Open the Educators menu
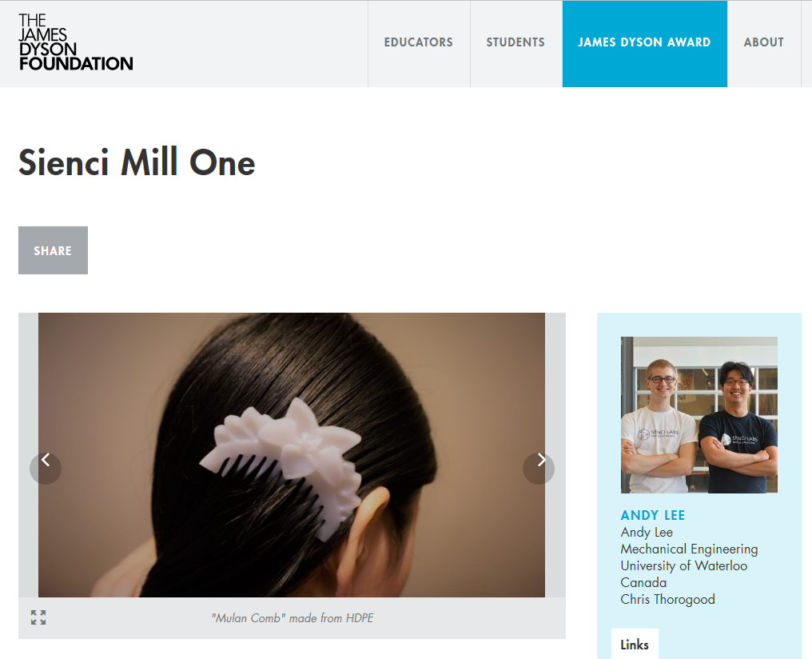812x659 pixels. point(419,43)
